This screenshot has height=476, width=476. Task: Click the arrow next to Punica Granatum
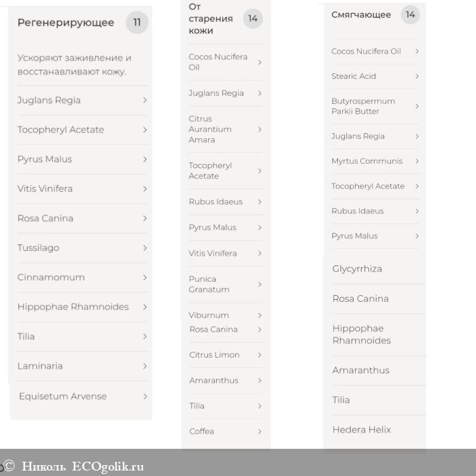click(260, 284)
